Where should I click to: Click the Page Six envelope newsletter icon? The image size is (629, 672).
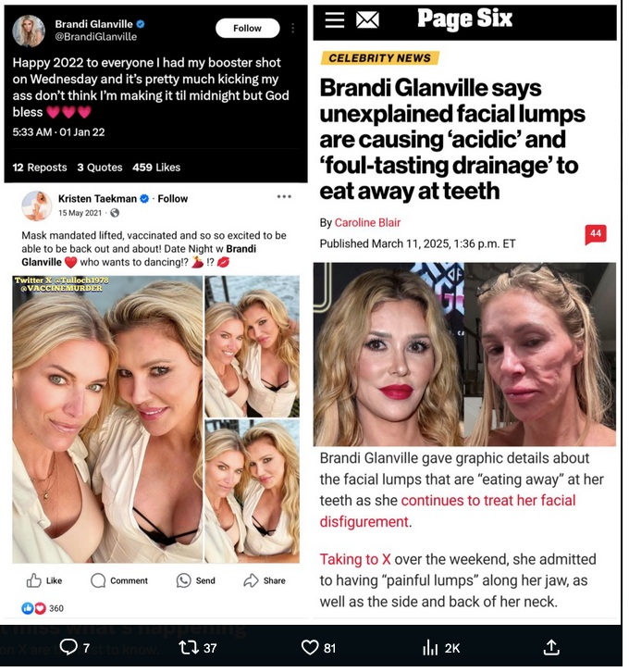(367, 19)
